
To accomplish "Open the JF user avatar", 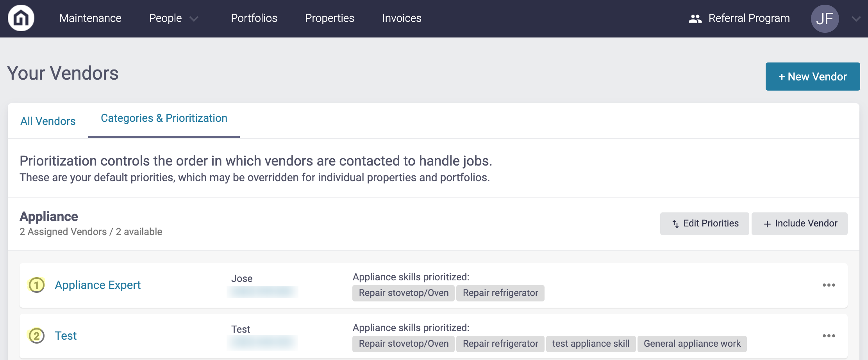I will click(825, 18).
